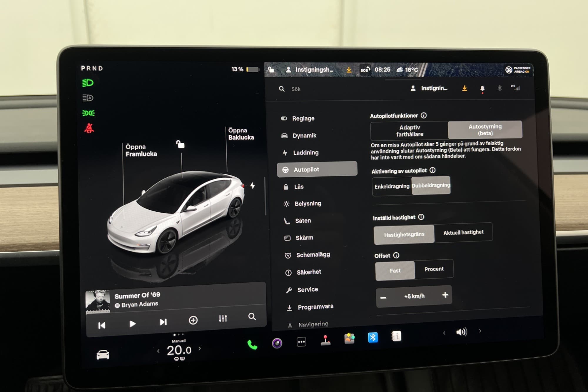Increase temperature with right chevron
The width and height of the screenshot is (588, 392).
coord(200,348)
